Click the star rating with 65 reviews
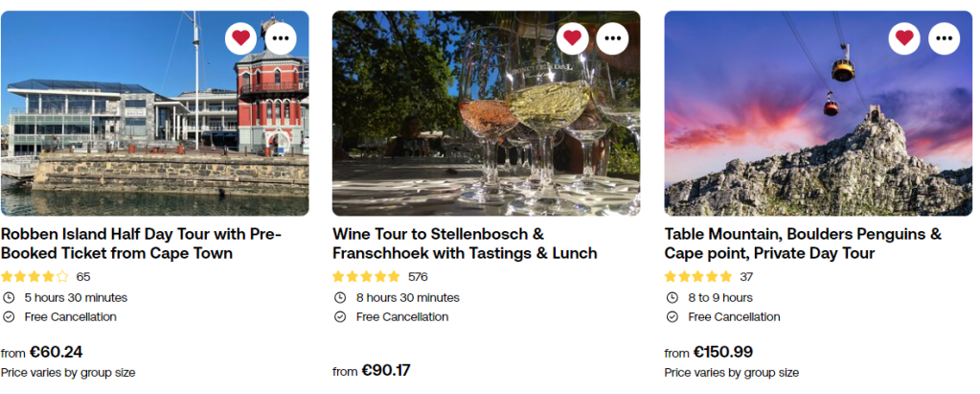The height and width of the screenshot is (394, 980). pyautogui.click(x=35, y=277)
